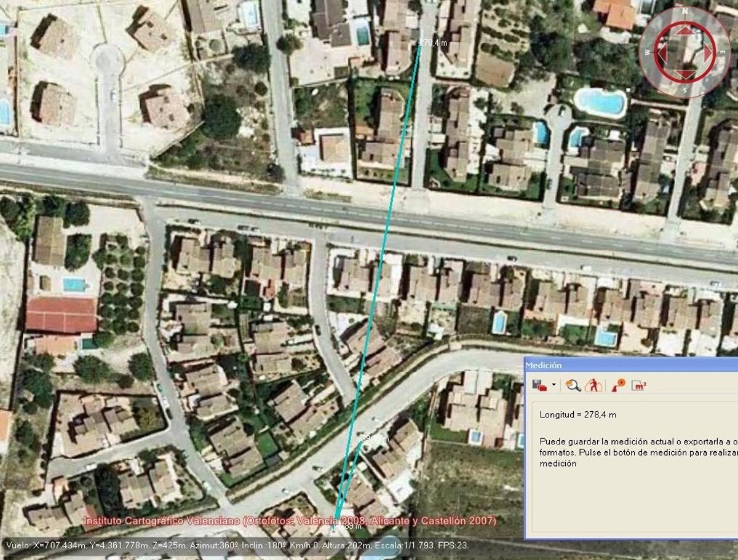The image size is (738, 560).
Task: Click the Altura value in status bar
Action: (x=349, y=545)
